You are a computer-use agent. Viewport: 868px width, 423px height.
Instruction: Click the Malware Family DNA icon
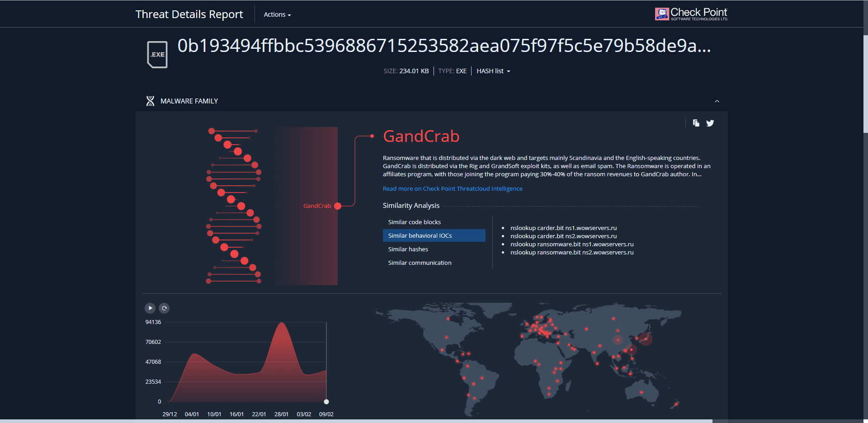(x=150, y=101)
